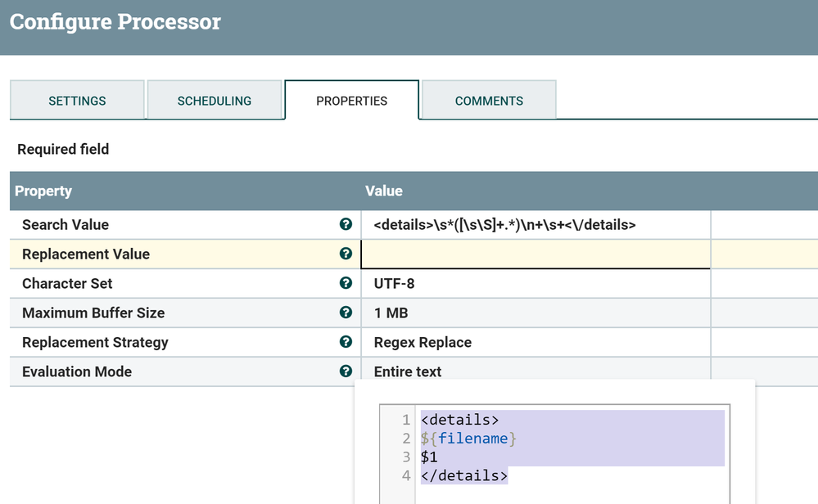
Task: Open the Maximum Buffer Size help tooltip icon
Action: [x=346, y=313]
